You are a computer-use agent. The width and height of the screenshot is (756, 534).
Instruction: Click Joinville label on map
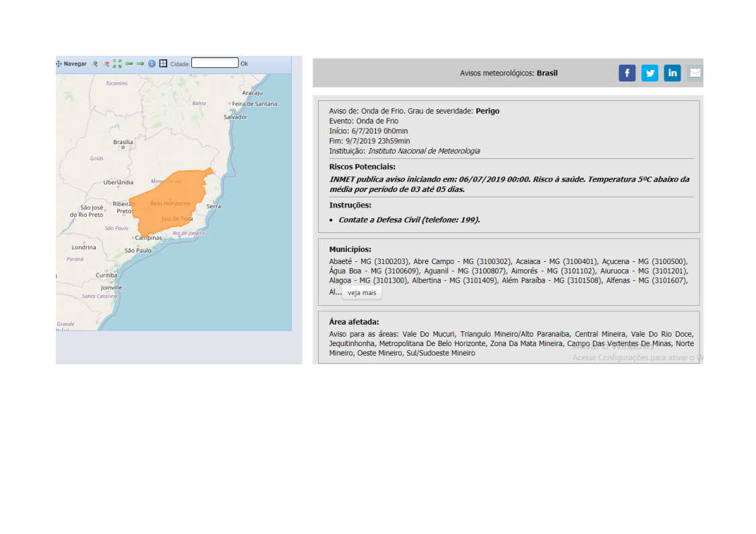[111, 288]
